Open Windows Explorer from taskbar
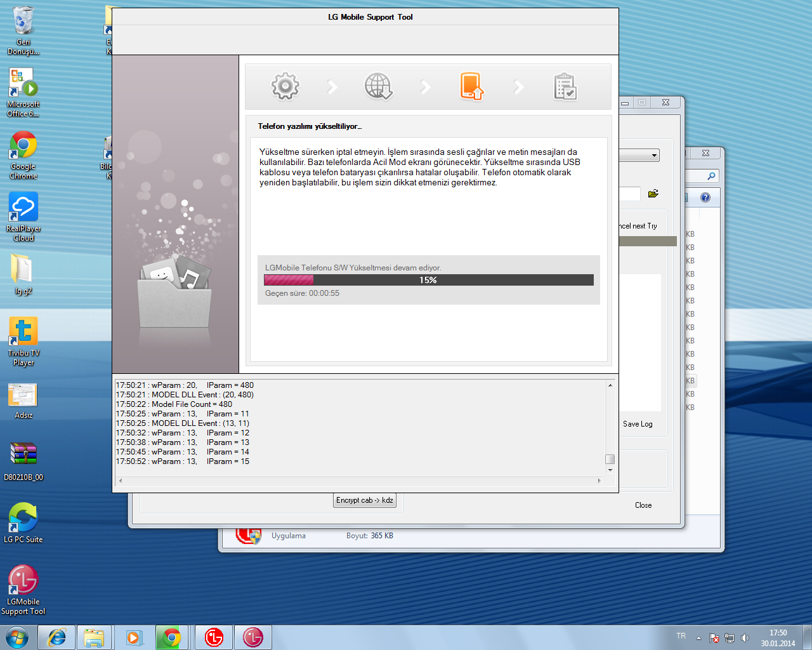This screenshot has height=650, width=812. [x=94, y=637]
